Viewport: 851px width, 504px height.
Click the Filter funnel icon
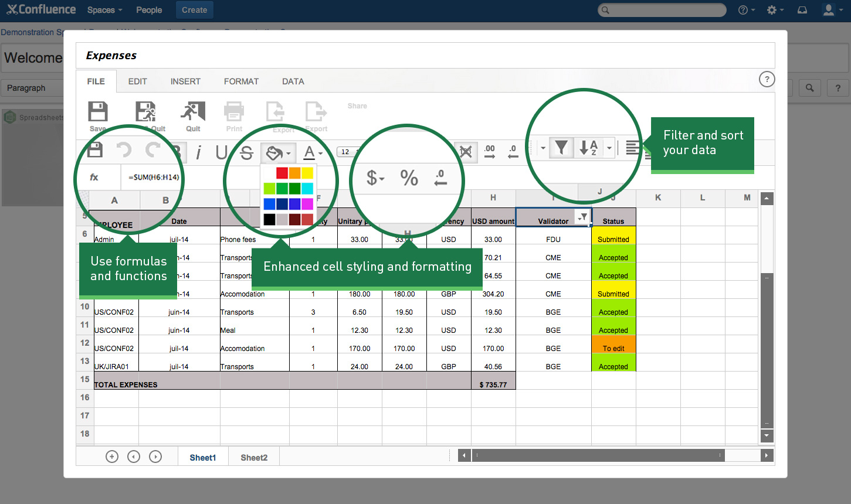562,148
